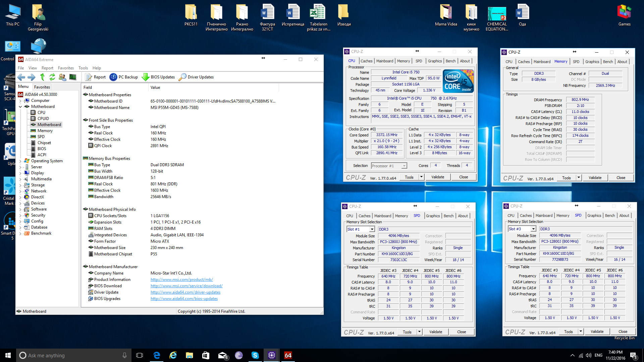Viewport: 644px width, 362px height.
Task: Click Validate in Slot #3 CPU-Z window
Action: coord(597,331)
